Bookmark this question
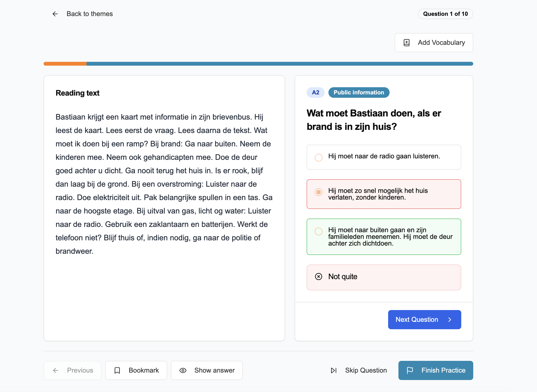 (x=136, y=370)
